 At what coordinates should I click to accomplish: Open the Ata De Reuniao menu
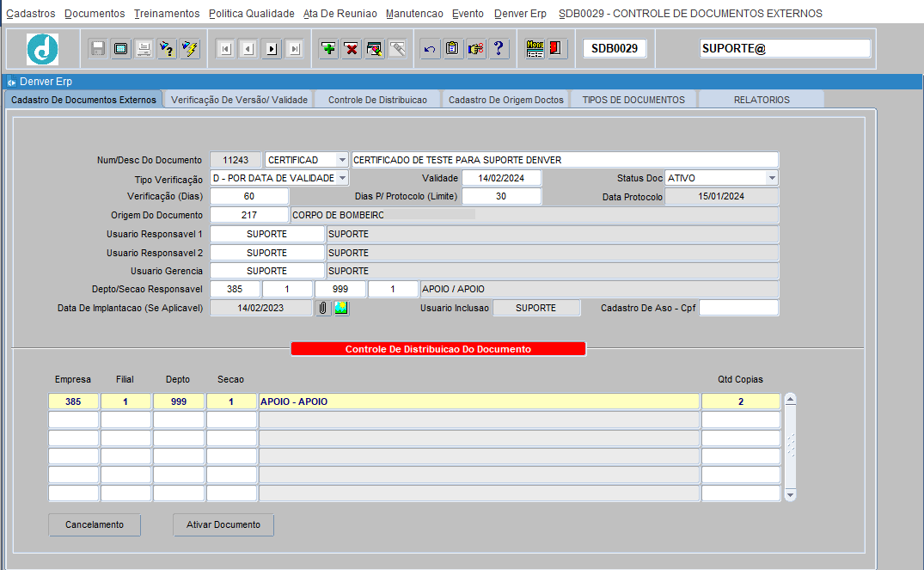coord(340,14)
